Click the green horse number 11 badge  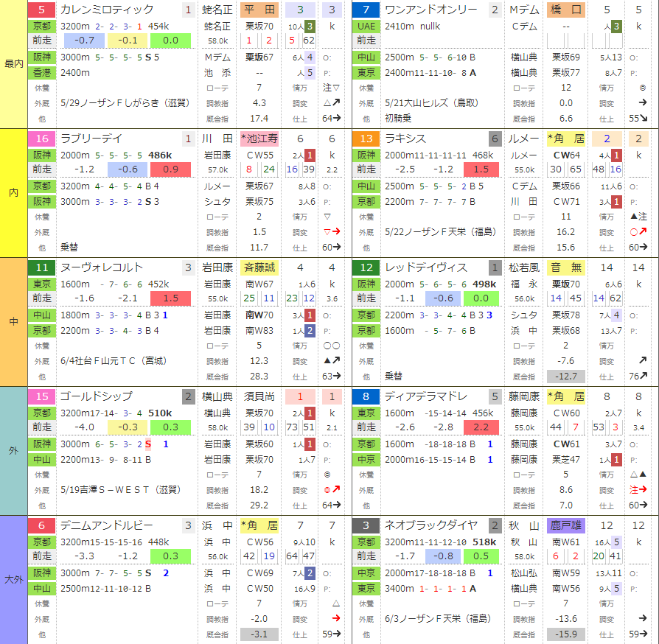pos(41,267)
